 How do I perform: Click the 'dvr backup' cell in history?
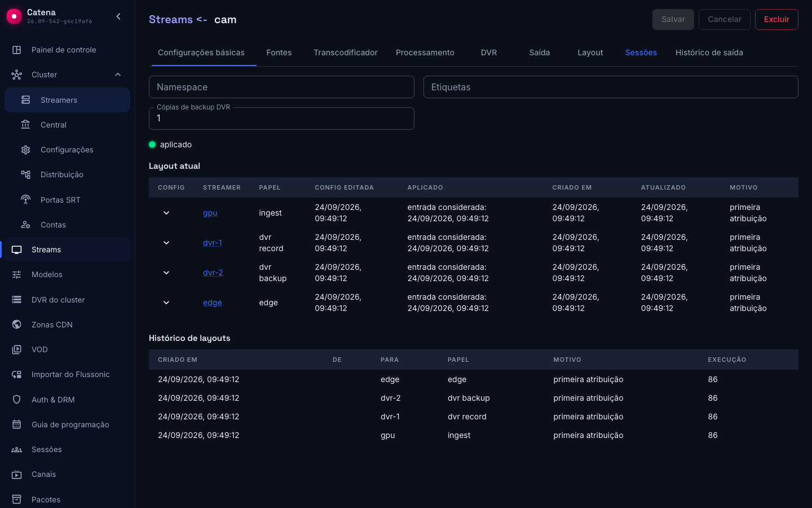469,398
